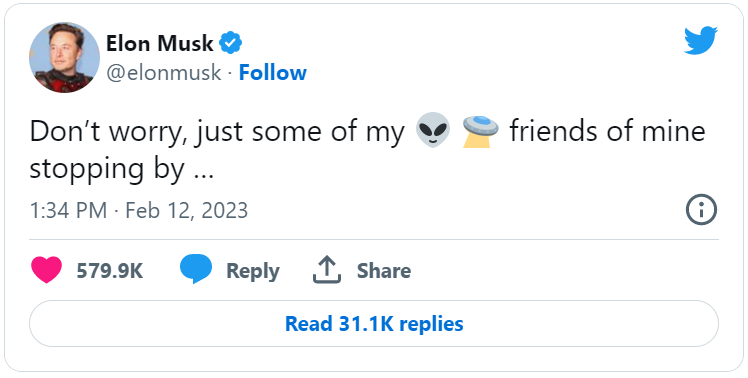This screenshot has height=378, width=748.
Task: Click the share upload arrow icon
Action: pos(327,270)
